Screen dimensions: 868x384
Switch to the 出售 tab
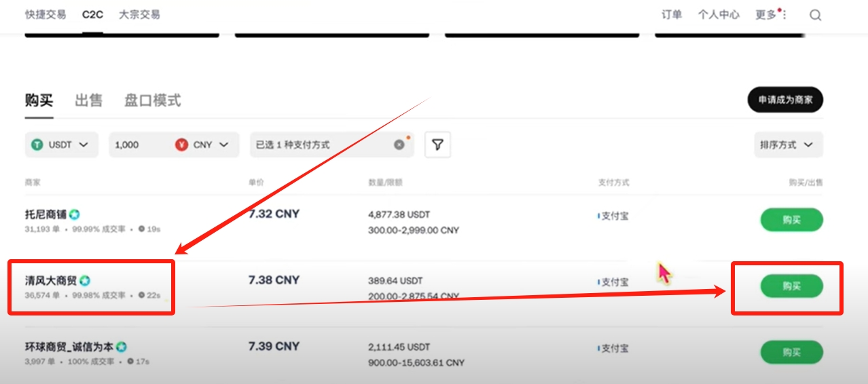88,101
